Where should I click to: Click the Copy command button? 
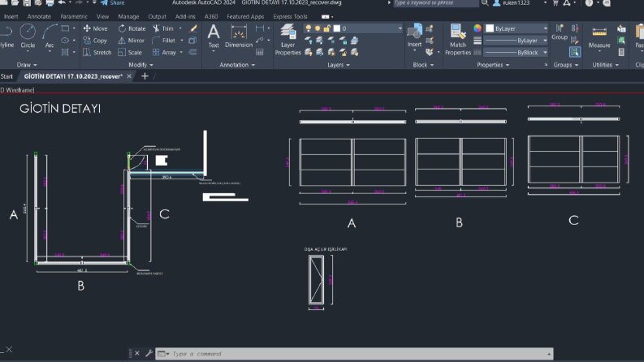(x=95, y=41)
